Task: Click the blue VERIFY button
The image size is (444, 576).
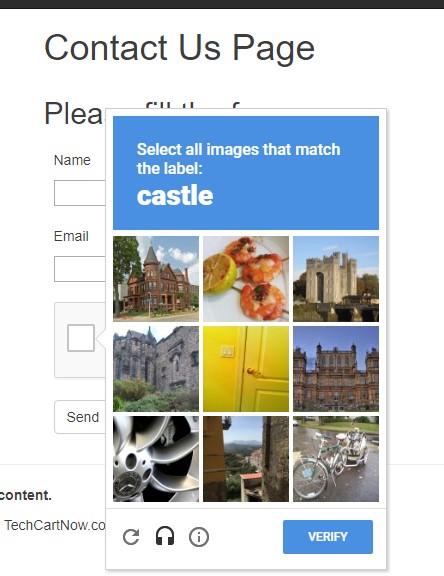Action: (x=328, y=537)
